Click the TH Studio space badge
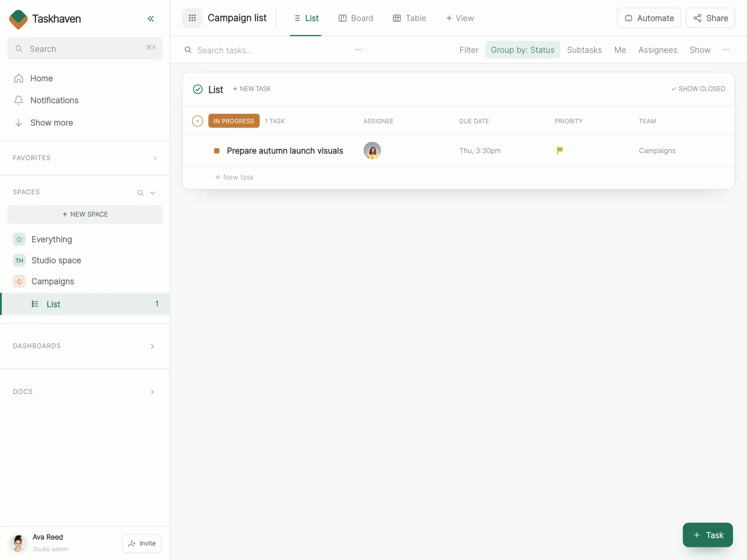This screenshot has width=747, height=560. (x=19, y=260)
